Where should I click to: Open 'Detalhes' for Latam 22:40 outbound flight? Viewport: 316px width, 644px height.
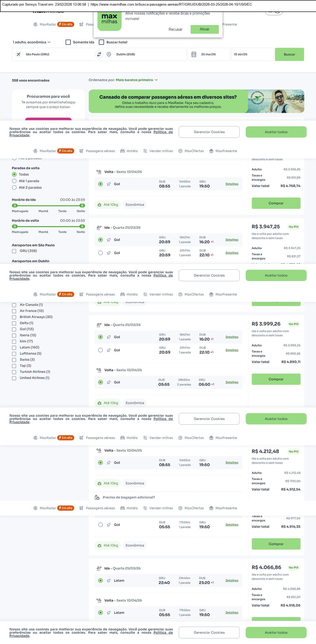(232, 580)
